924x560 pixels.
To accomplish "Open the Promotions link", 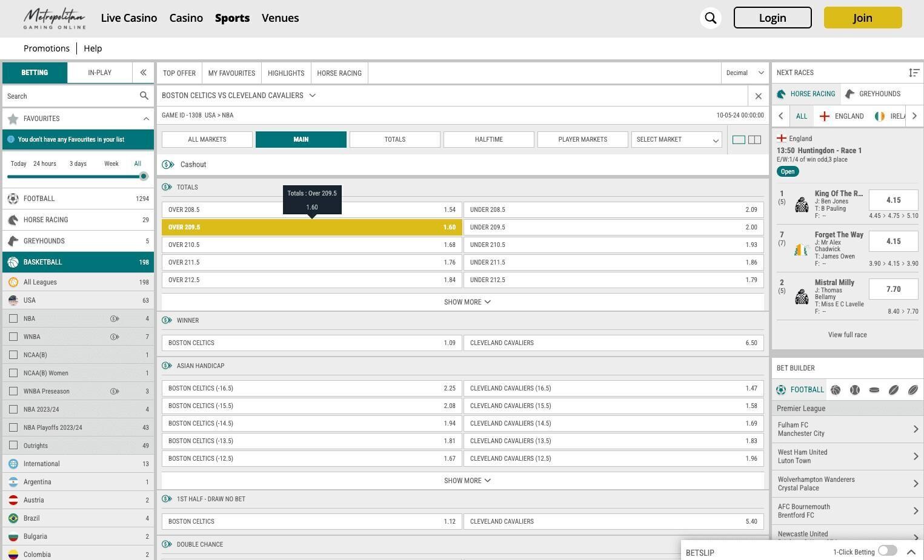I will click(x=47, y=48).
